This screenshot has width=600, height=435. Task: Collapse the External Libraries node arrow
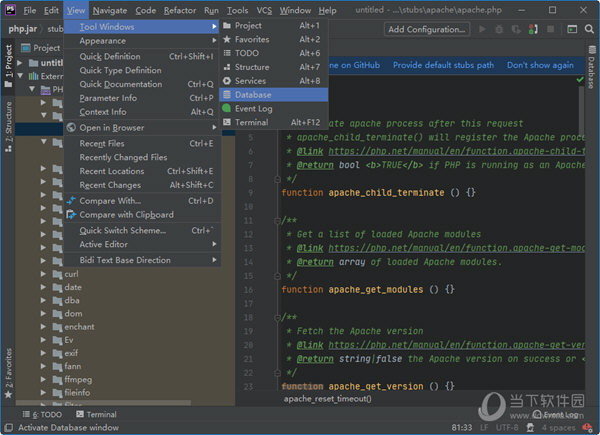(20, 76)
